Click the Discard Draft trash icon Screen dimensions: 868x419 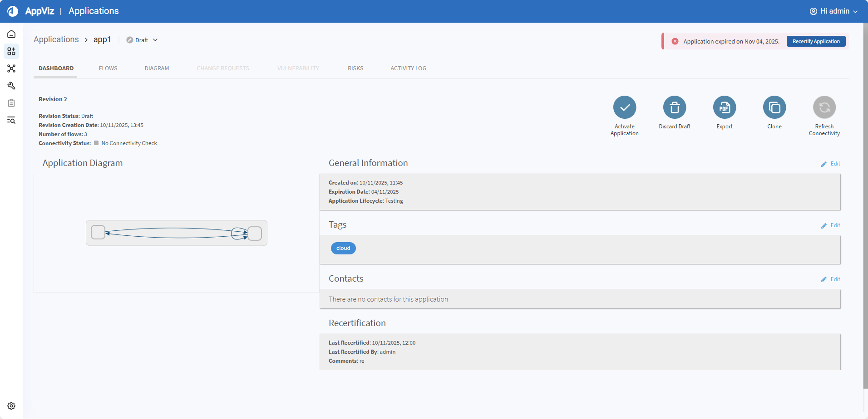click(x=674, y=107)
